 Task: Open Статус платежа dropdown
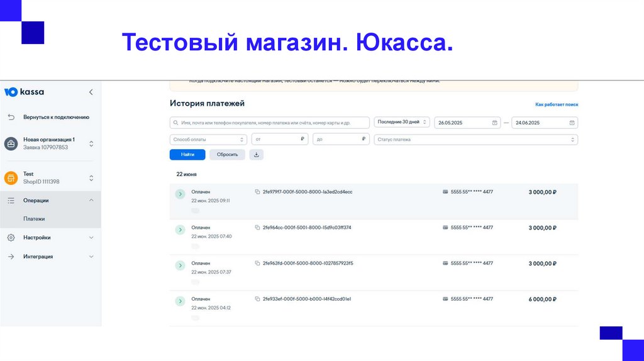click(x=475, y=140)
